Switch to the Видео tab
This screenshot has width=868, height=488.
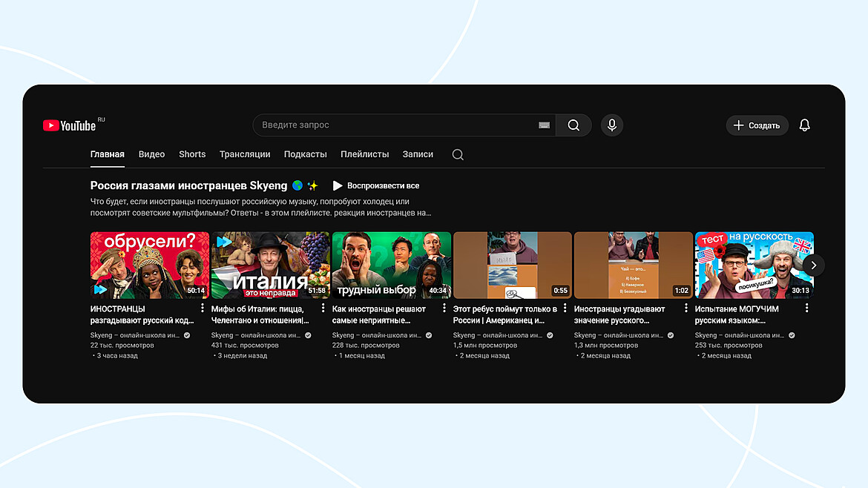pyautogui.click(x=151, y=154)
